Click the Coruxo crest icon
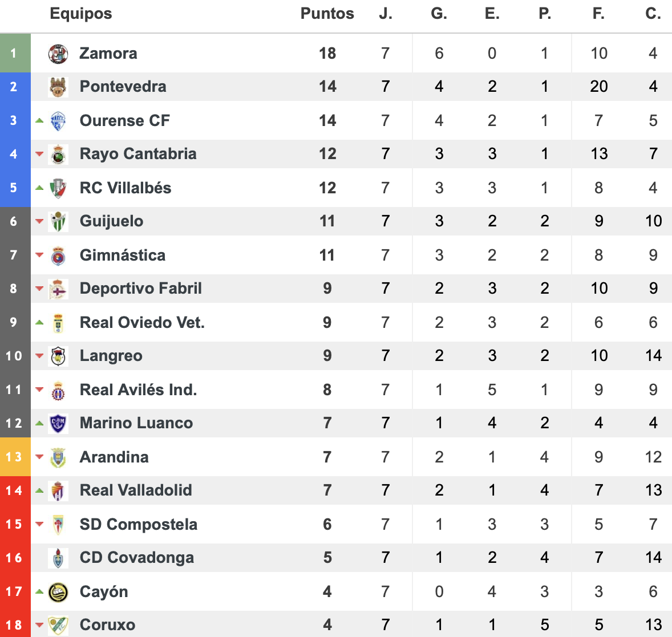The width and height of the screenshot is (672, 637). point(58,625)
